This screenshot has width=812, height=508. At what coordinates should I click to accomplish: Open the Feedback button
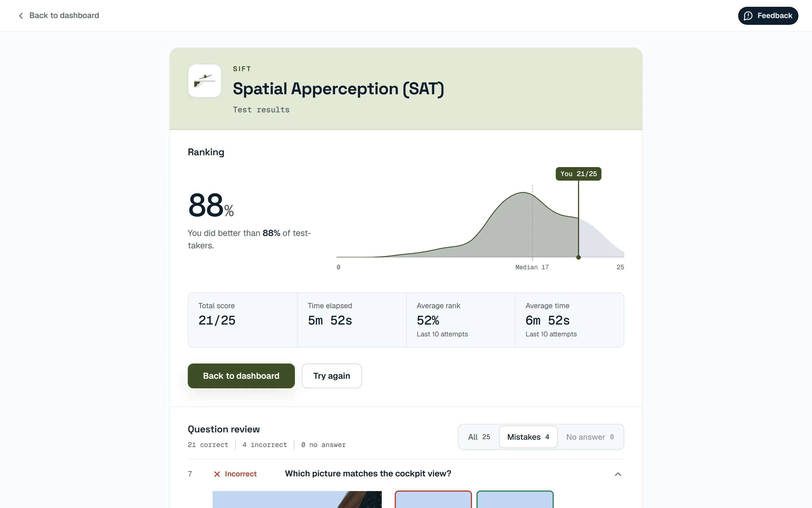(x=768, y=16)
